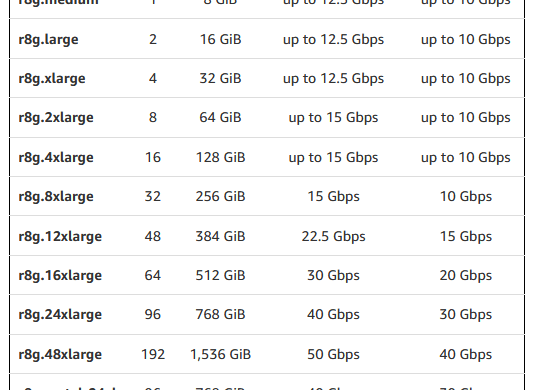Select the 192 vCPU value
The width and height of the screenshot is (534, 390).
coord(153,354)
